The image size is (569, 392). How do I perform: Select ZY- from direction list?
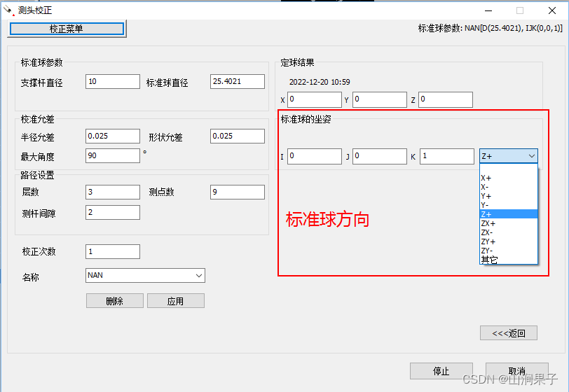(509, 250)
